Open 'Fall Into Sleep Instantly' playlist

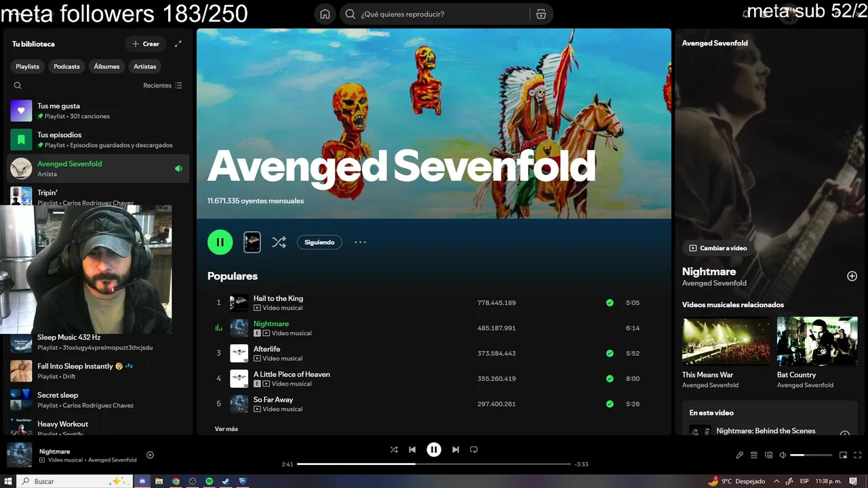click(x=98, y=371)
